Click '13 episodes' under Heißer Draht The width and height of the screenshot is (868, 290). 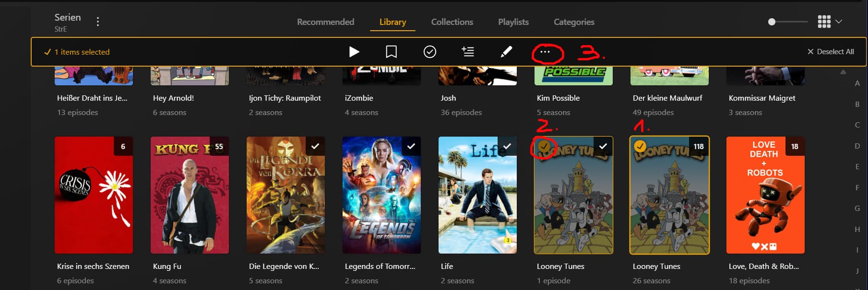coord(77,113)
